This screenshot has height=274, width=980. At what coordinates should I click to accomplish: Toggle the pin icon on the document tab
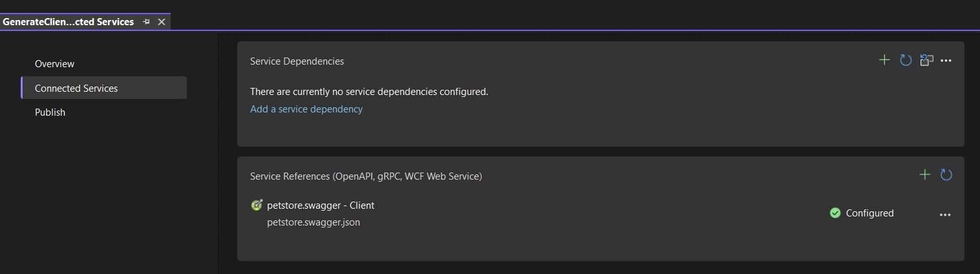pyautogui.click(x=147, y=22)
